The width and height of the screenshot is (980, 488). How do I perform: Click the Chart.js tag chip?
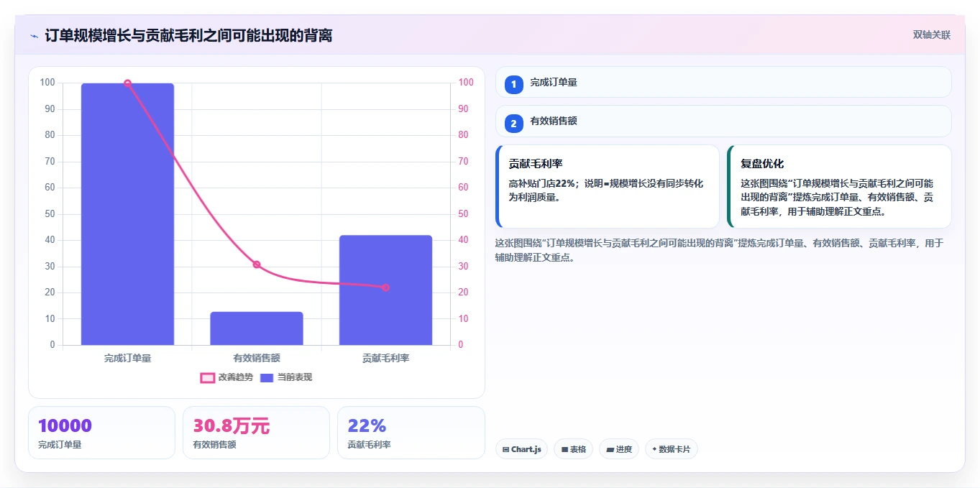521,449
